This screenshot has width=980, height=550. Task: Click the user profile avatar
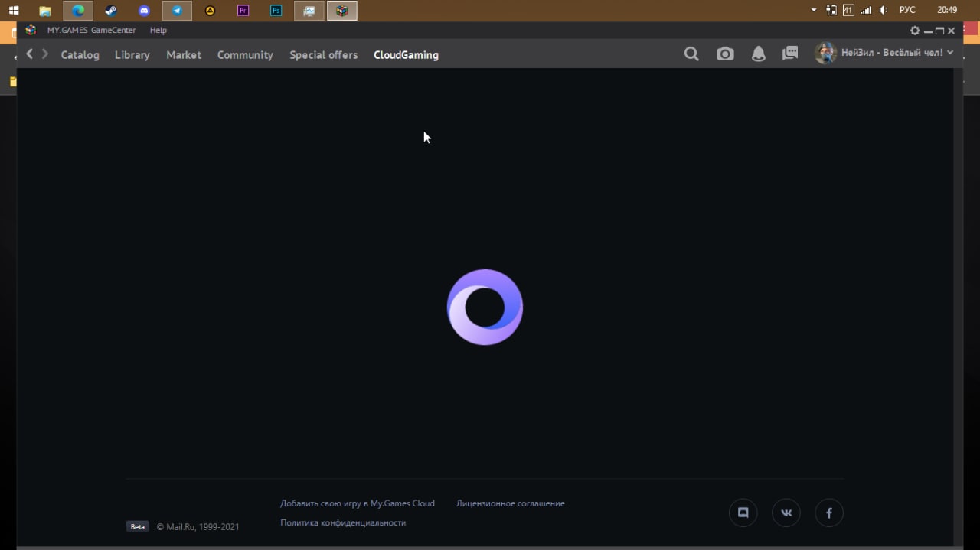(825, 53)
